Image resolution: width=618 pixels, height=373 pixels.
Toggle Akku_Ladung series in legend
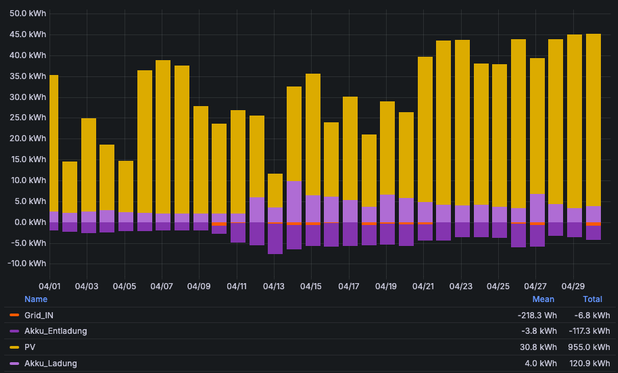(50, 364)
